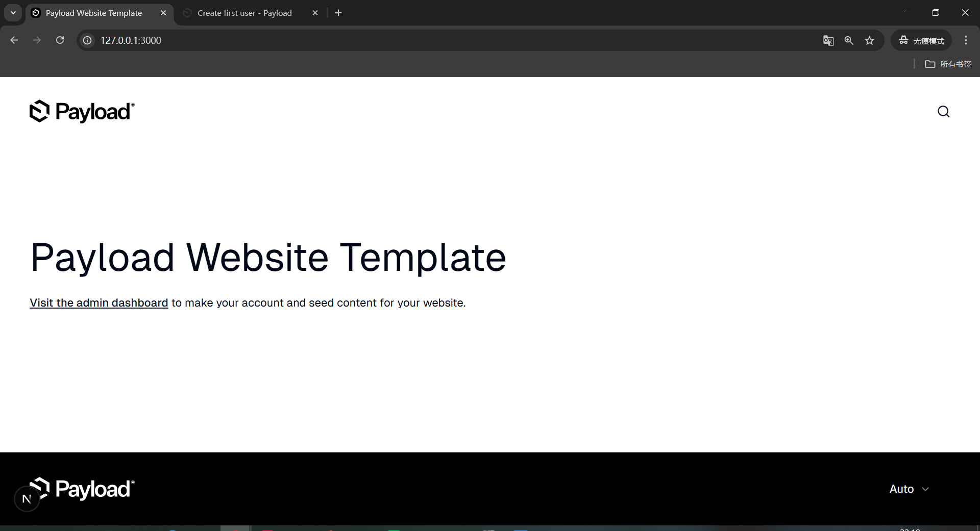Viewport: 980px width, 531px height.
Task: Open a new browser tab
Action: (338, 13)
